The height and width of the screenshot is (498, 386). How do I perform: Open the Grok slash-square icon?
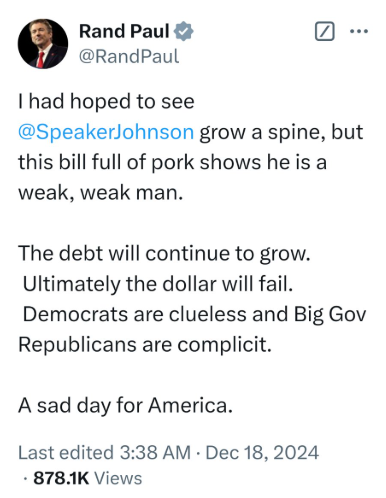[x=324, y=31]
